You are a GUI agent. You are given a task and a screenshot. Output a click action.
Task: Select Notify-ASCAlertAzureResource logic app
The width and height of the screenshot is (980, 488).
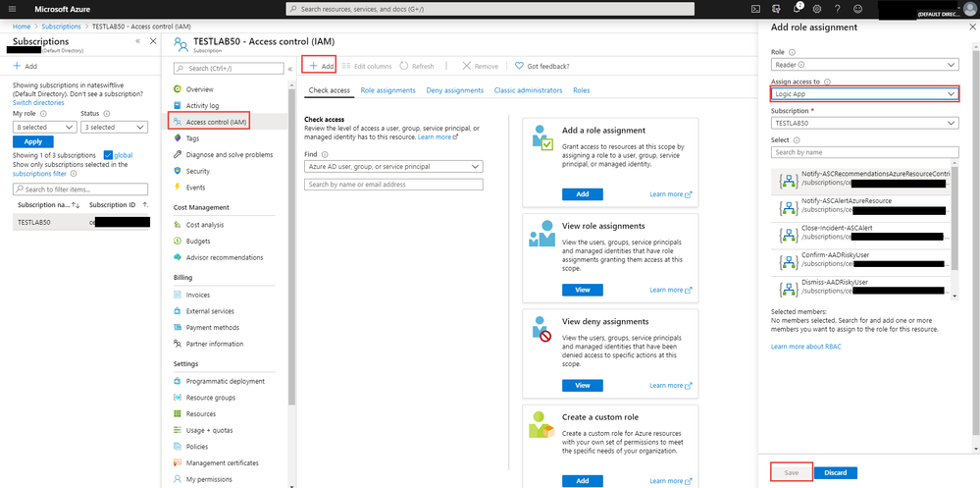point(860,205)
